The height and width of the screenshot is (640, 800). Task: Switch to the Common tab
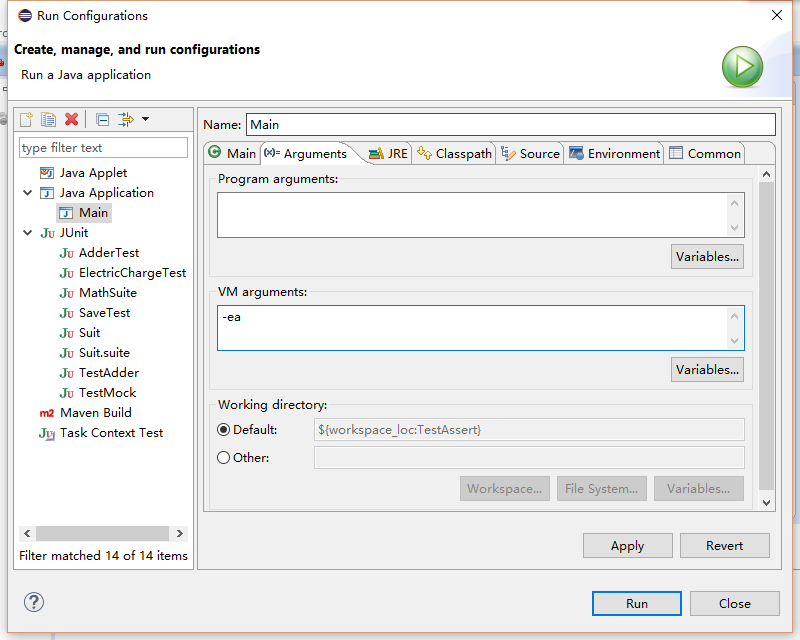pos(705,154)
